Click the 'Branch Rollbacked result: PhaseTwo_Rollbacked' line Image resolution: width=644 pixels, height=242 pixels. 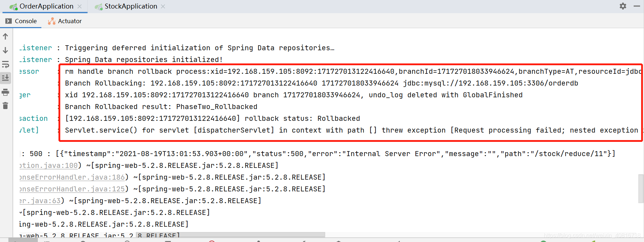click(x=161, y=107)
